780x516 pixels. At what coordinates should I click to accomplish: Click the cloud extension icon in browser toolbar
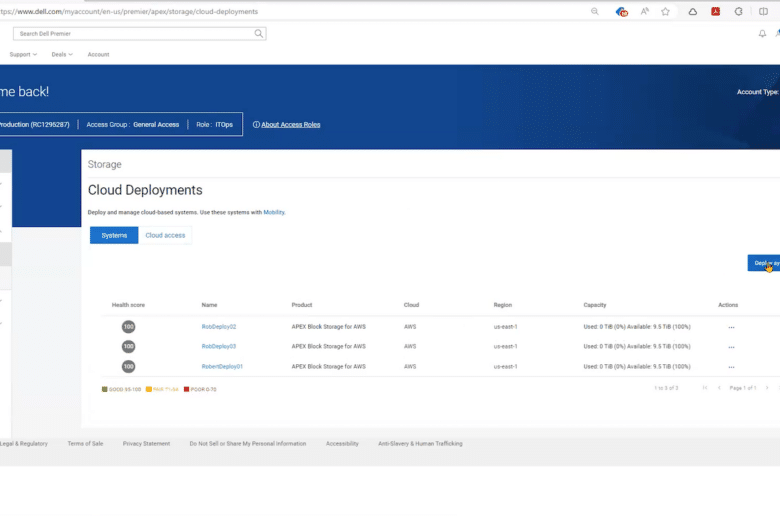[x=692, y=11]
